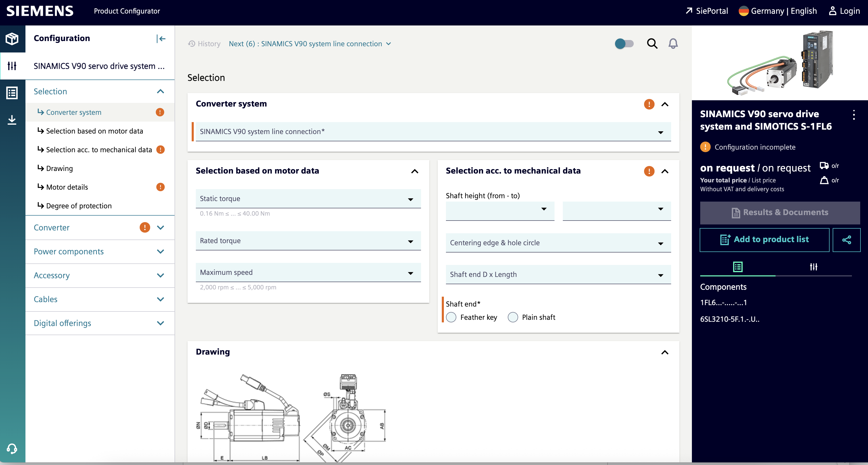
Task: Open SiePortal link in header
Action: click(x=707, y=11)
